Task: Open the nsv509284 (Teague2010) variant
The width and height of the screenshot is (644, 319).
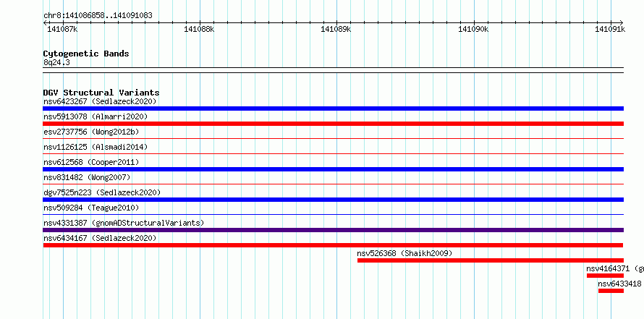Action: pyautogui.click(x=91, y=208)
